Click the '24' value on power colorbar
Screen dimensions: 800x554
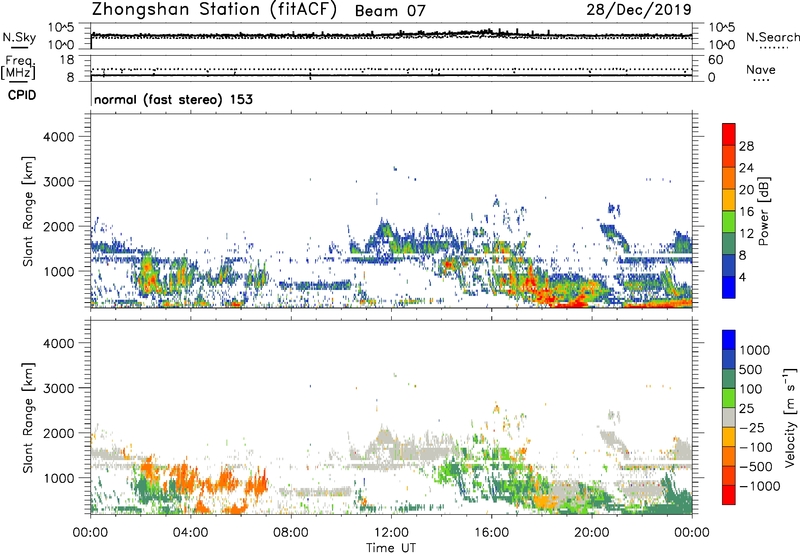click(746, 168)
